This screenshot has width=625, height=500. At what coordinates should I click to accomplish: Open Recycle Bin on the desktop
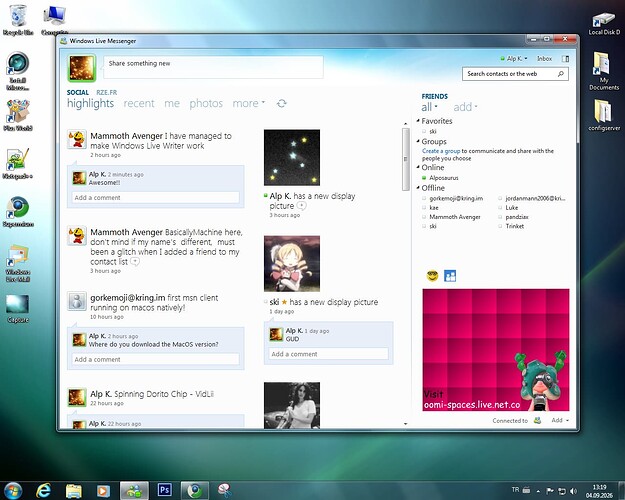coord(18,20)
